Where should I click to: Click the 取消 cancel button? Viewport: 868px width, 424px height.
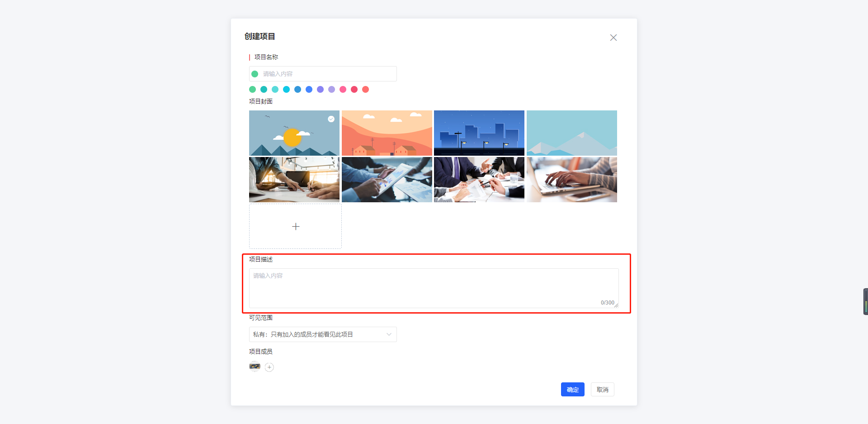(x=603, y=390)
